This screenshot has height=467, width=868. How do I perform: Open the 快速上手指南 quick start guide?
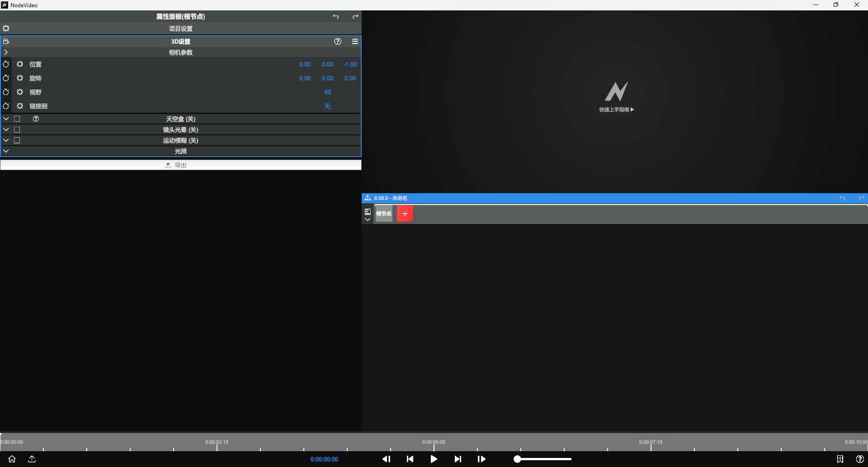tap(616, 110)
